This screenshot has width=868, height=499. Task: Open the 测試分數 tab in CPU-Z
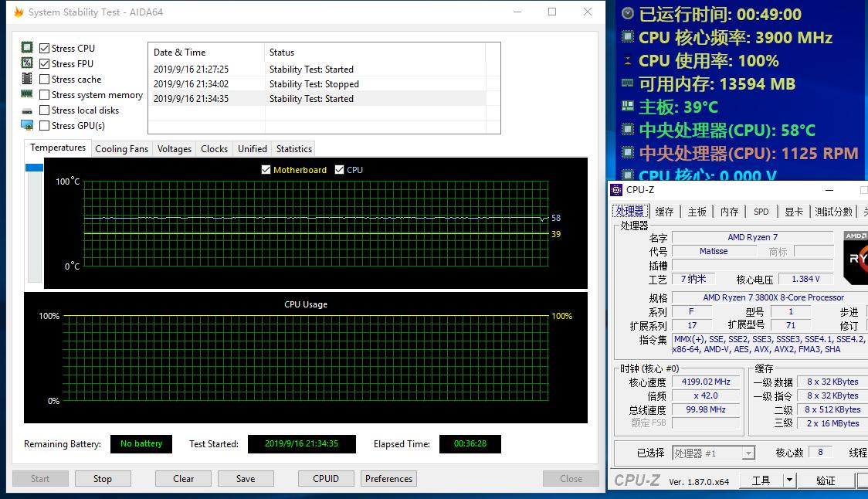834,212
